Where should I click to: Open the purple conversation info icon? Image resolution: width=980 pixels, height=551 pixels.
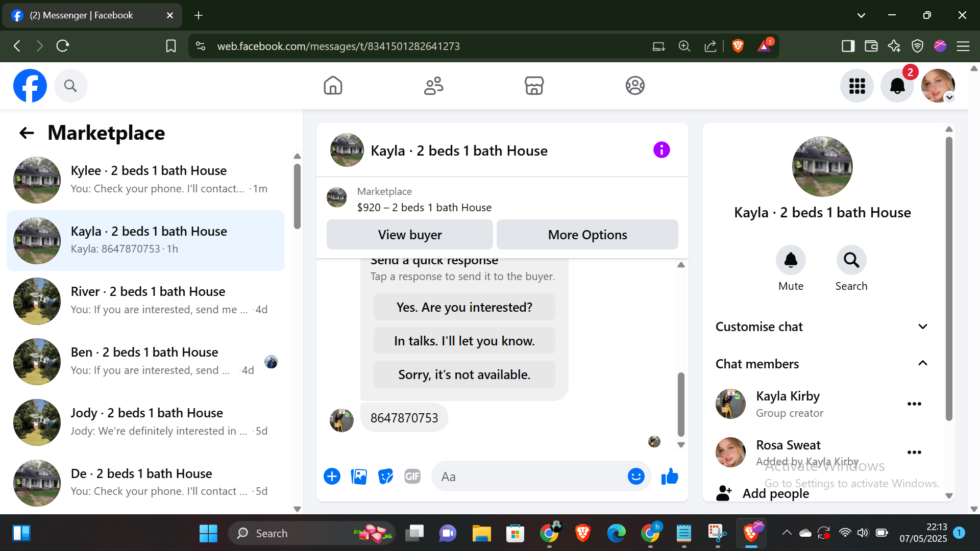(x=661, y=150)
